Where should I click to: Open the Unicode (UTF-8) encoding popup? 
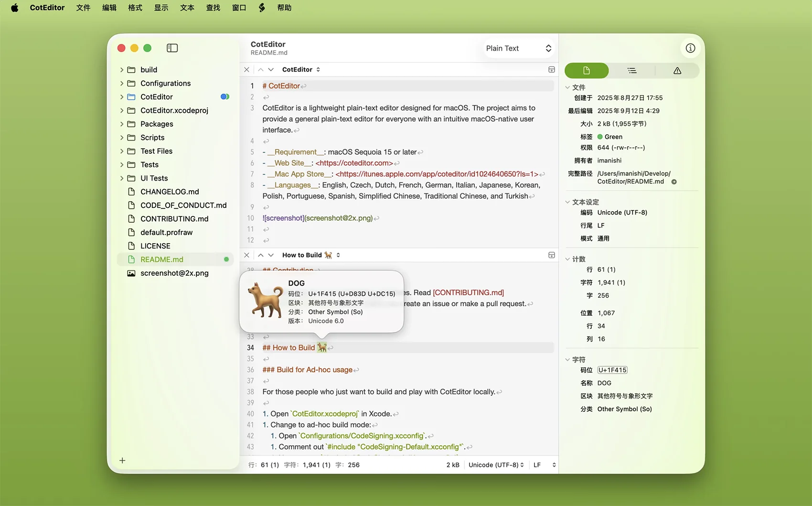(x=496, y=465)
